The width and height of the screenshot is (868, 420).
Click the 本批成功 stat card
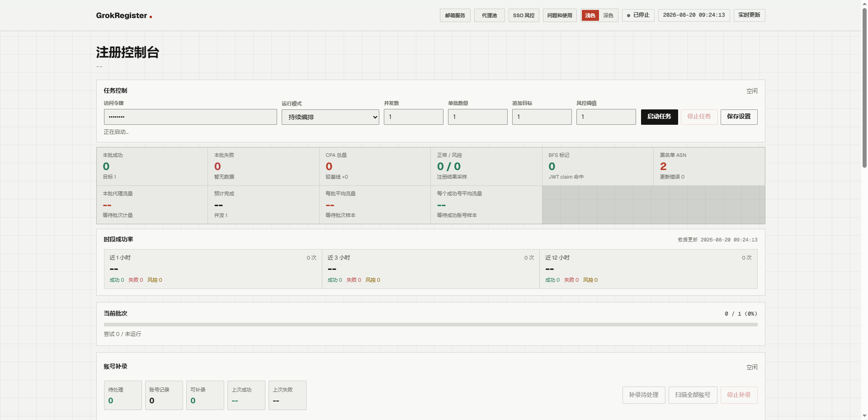click(x=152, y=166)
